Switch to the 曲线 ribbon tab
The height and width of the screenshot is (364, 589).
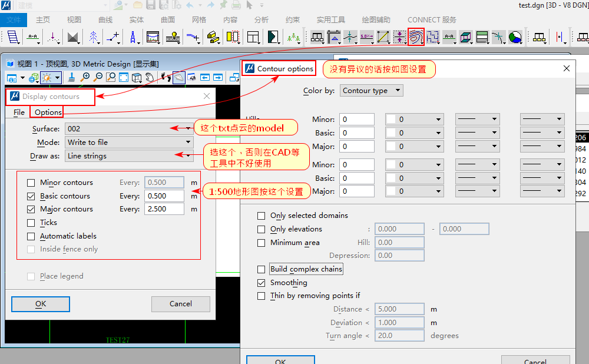click(105, 20)
